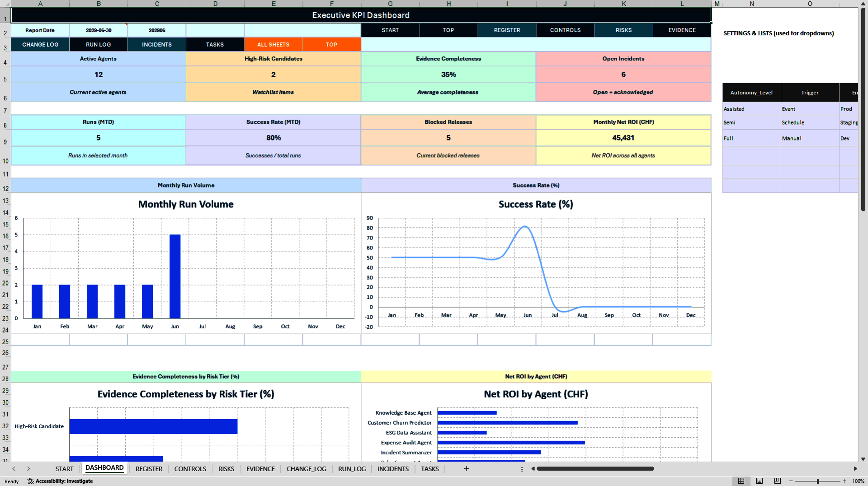Image resolution: width=868 pixels, height=486 pixels.
Task: Open the CONTROLS sheet tab
Action: click(x=190, y=469)
